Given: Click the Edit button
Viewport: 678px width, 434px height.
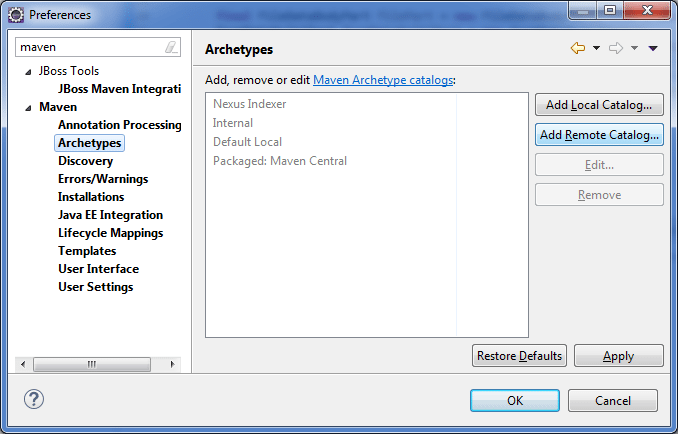Looking at the screenshot, I should [599, 165].
